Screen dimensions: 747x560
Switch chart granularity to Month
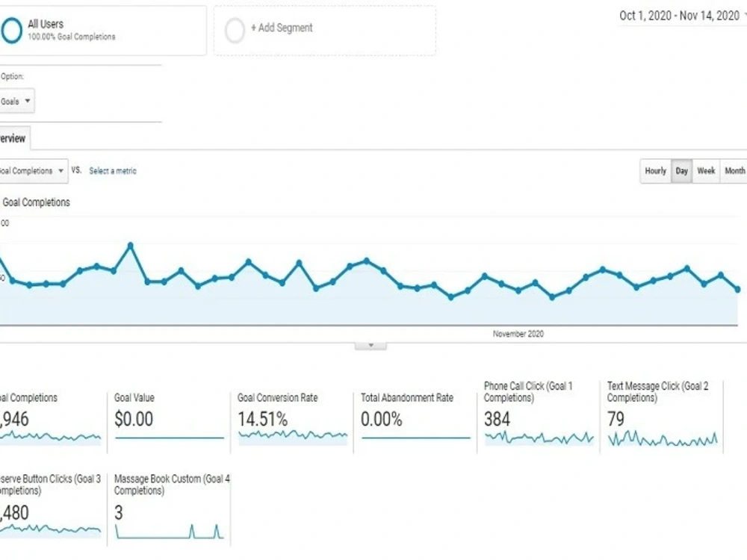(734, 171)
